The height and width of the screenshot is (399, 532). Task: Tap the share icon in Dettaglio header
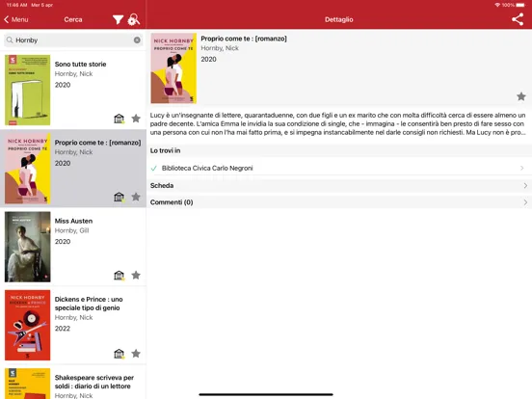(518, 19)
